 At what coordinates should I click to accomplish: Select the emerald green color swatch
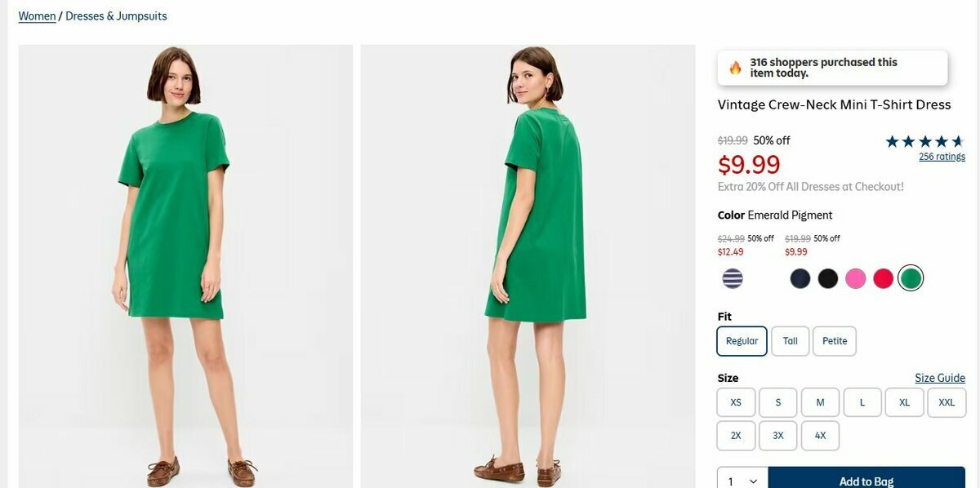pos(911,279)
